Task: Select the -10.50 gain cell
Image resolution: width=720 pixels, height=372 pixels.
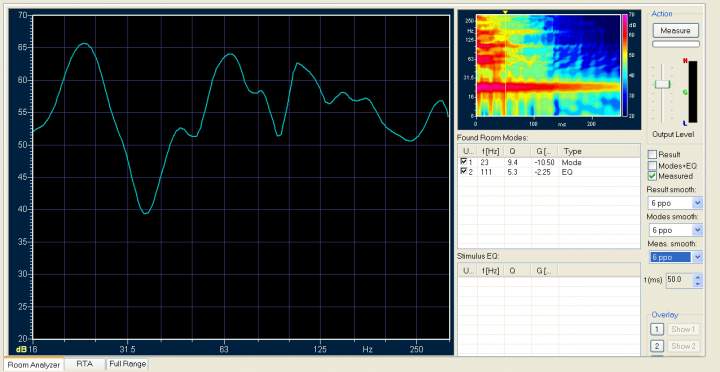Action: 544,163
